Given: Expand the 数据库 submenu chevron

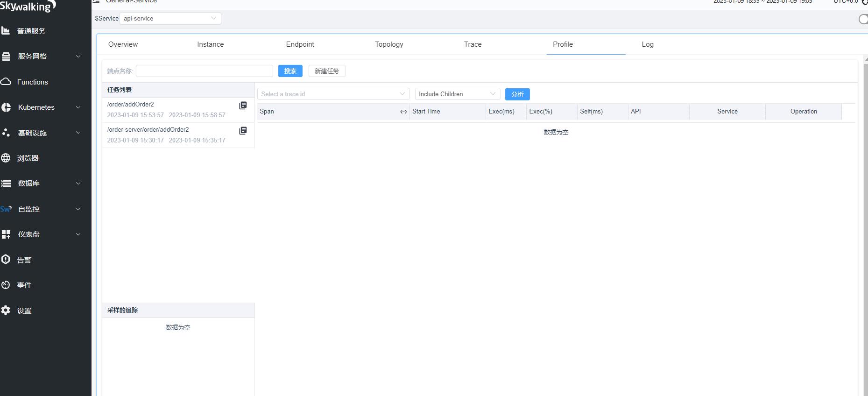Looking at the screenshot, I should coord(78,183).
